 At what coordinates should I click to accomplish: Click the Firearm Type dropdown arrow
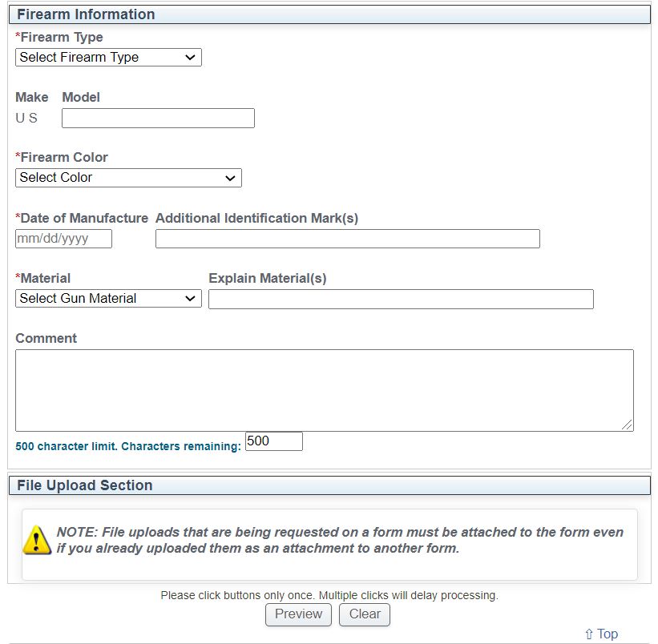(190, 58)
